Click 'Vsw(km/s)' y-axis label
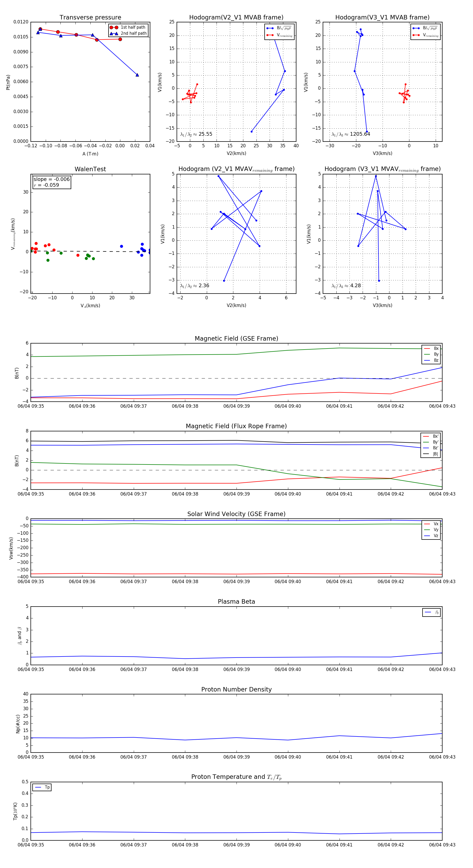 click(x=11, y=548)
